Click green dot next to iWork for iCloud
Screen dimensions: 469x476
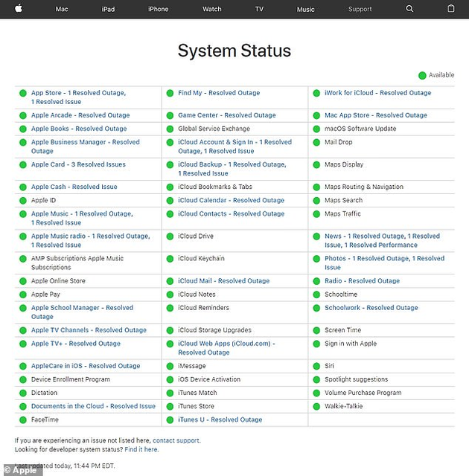pos(316,93)
